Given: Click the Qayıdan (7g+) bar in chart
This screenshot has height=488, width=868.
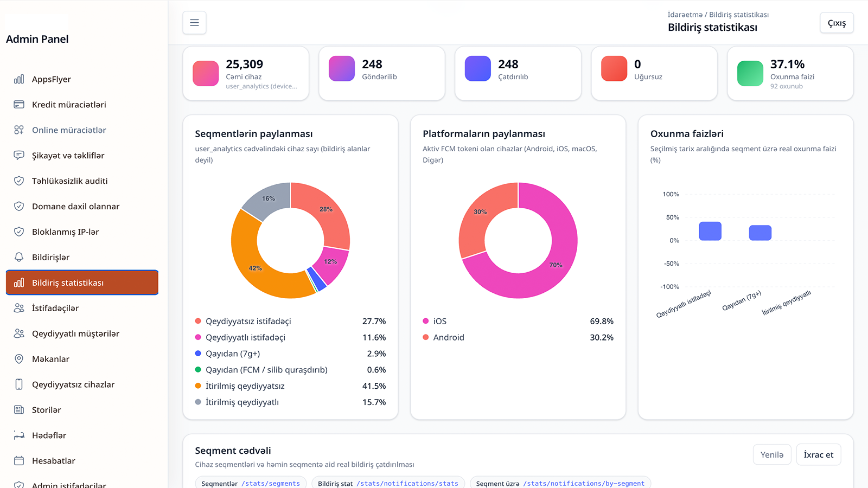Looking at the screenshot, I should coord(760,233).
